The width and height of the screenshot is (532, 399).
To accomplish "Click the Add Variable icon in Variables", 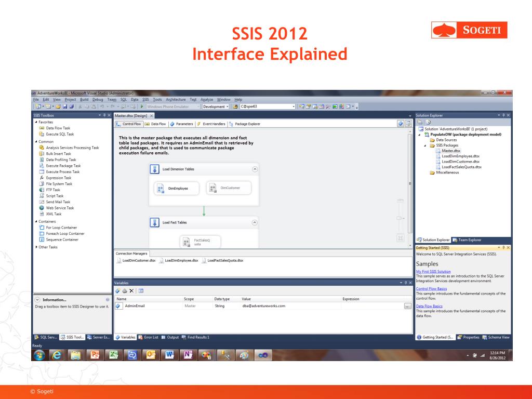I will click(x=118, y=291).
